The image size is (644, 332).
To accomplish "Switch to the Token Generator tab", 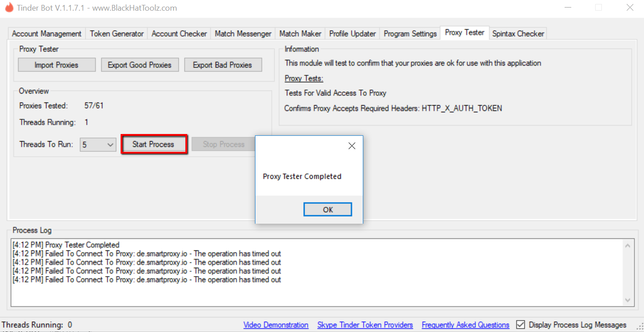I will (x=117, y=34).
